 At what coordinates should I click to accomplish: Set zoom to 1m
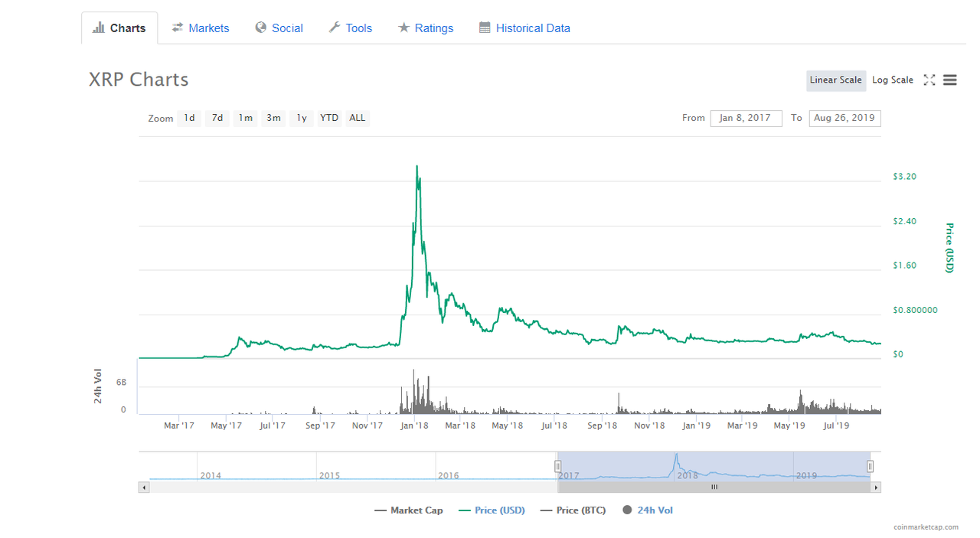pyautogui.click(x=245, y=118)
